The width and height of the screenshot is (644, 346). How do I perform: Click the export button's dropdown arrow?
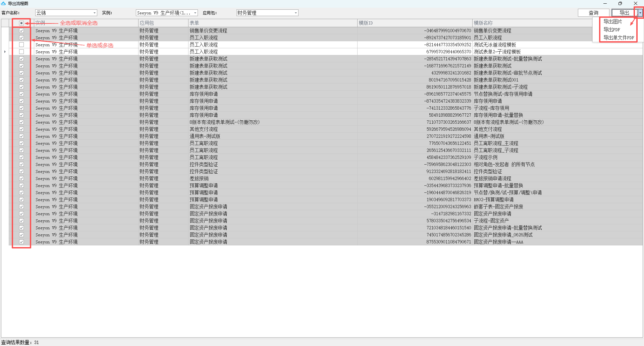pos(640,13)
